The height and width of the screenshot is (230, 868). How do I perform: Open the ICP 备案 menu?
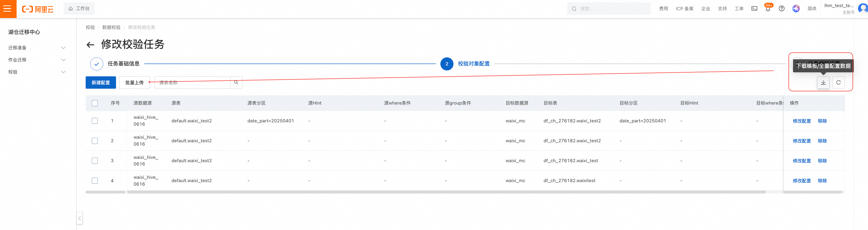pyautogui.click(x=684, y=9)
